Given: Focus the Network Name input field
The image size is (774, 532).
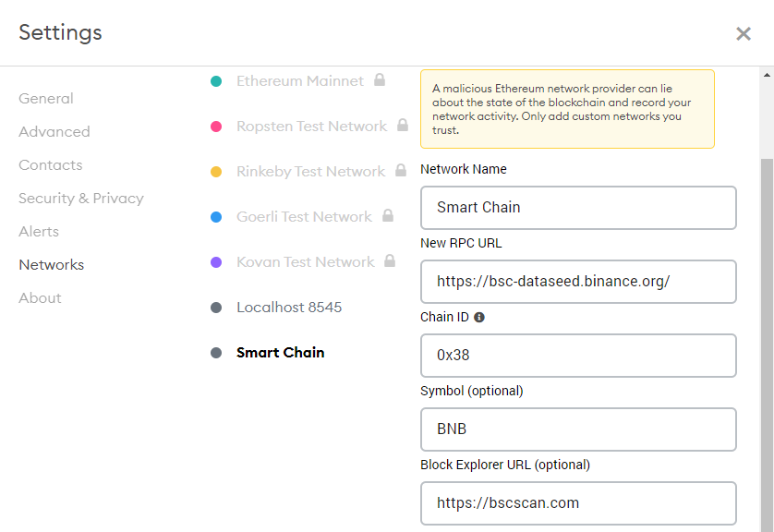Looking at the screenshot, I should click(x=578, y=208).
